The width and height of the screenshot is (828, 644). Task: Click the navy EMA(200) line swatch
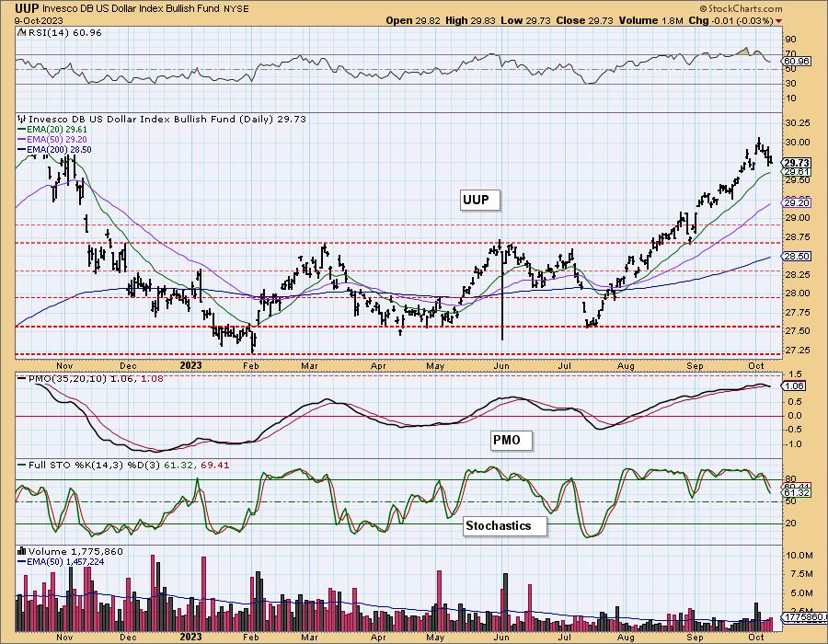(21, 149)
